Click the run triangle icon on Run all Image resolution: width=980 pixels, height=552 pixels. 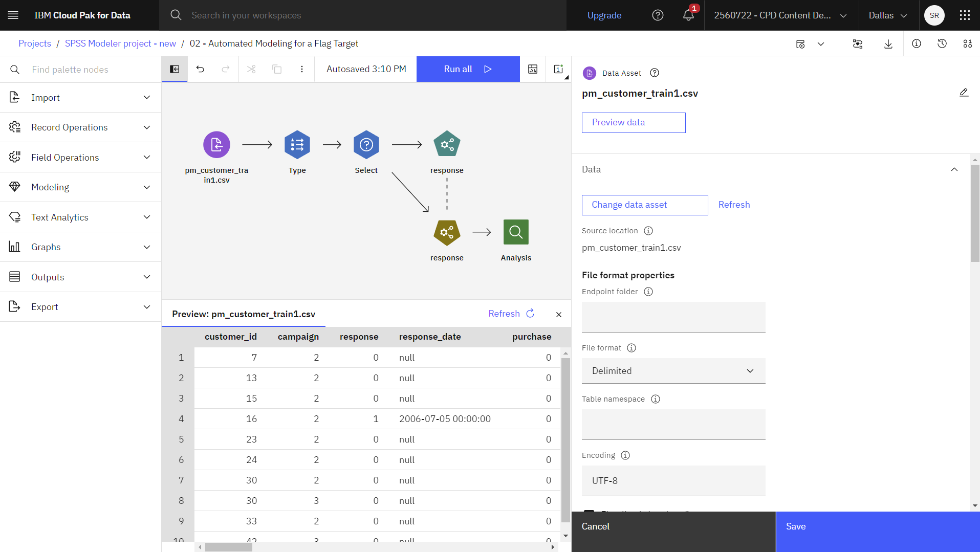(488, 69)
